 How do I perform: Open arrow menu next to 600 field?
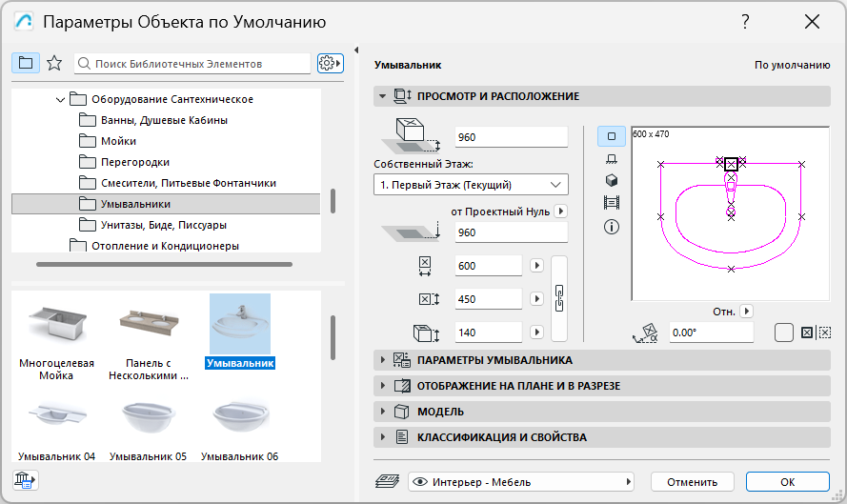537,266
